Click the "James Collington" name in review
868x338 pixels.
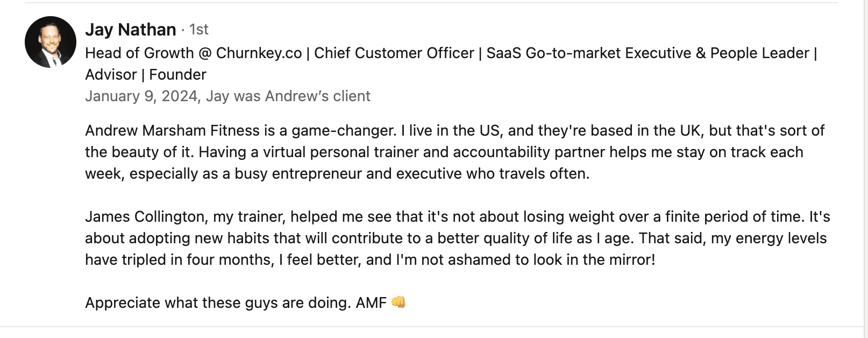pos(145,217)
